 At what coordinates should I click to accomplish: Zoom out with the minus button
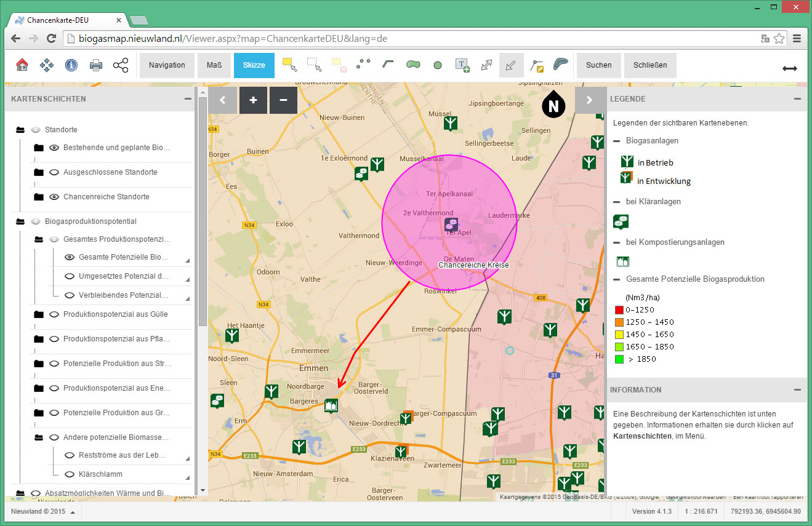click(x=283, y=100)
